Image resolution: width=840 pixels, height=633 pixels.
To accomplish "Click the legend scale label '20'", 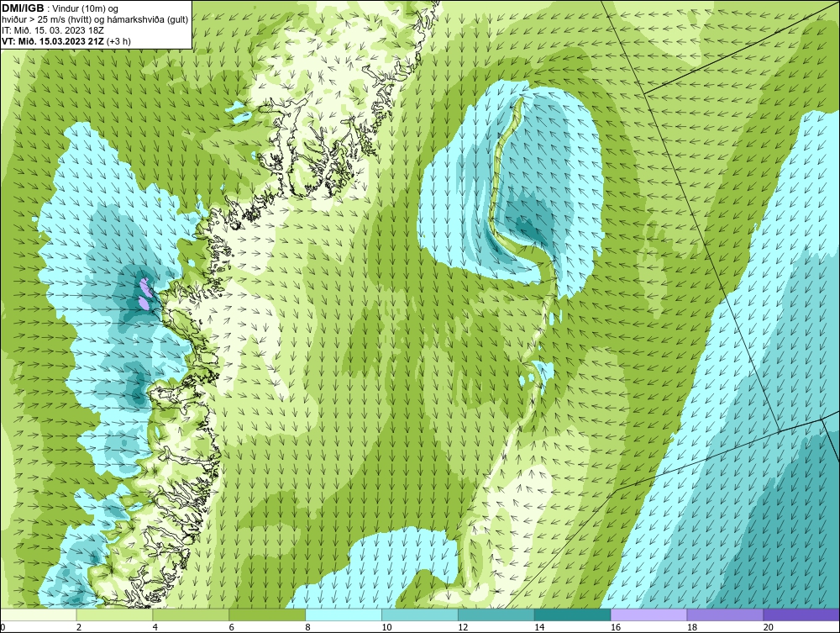I will click(769, 627).
